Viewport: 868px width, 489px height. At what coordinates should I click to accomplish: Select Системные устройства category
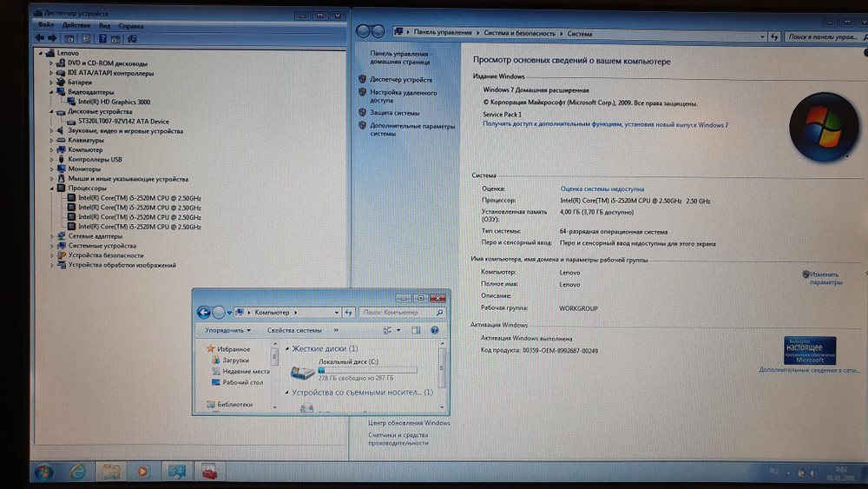coord(102,246)
